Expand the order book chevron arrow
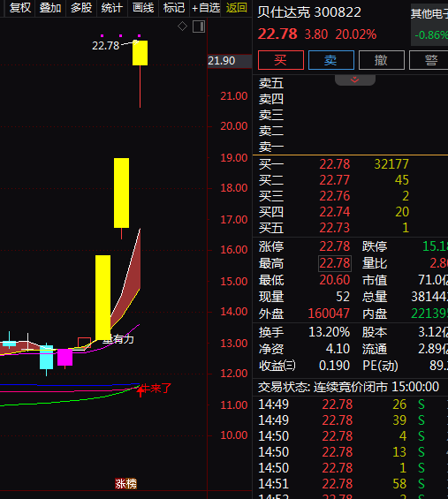Image resolution: width=448 pixels, height=499 pixels. (355, 79)
